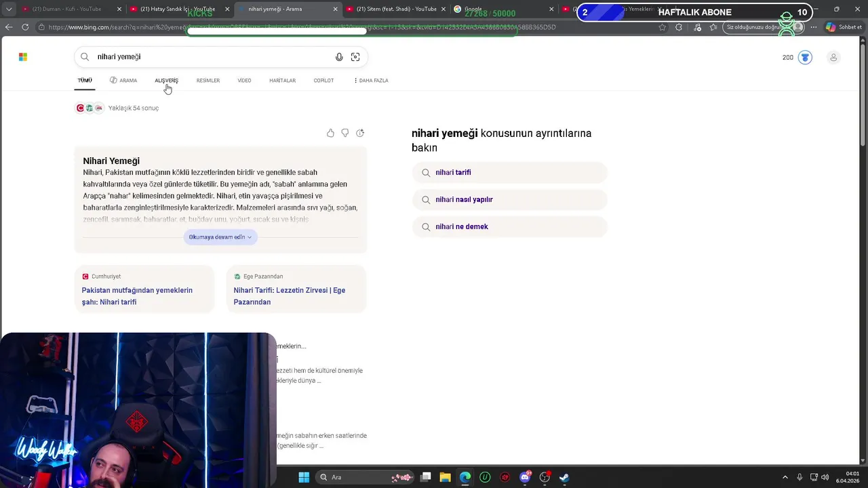Screen dimensions: 868x488
Task: Click the magnifier icon in Bing search box
Action: [85, 57]
